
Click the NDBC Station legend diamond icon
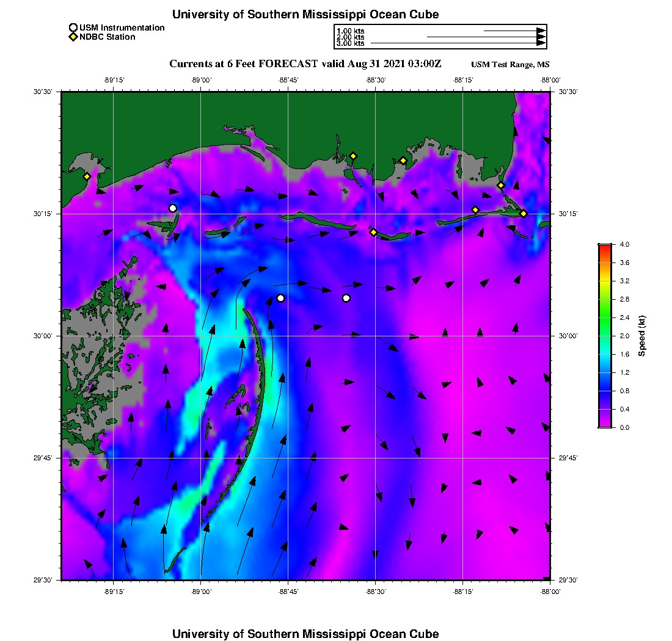click(73, 37)
